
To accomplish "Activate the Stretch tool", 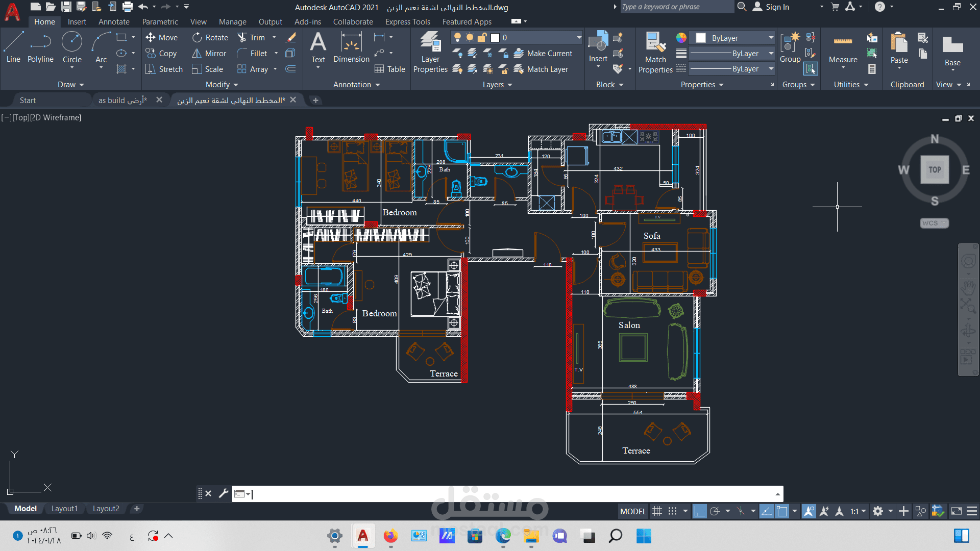I will pyautogui.click(x=164, y=69).
